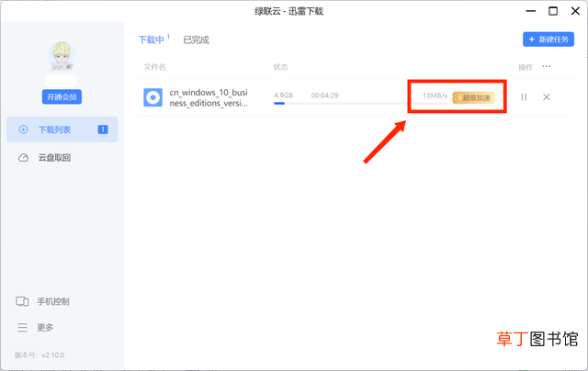The height and width of the screenshot is (371, 588).
Task: Click the remaining time 00:04:29
Action: tap(324, 96)
